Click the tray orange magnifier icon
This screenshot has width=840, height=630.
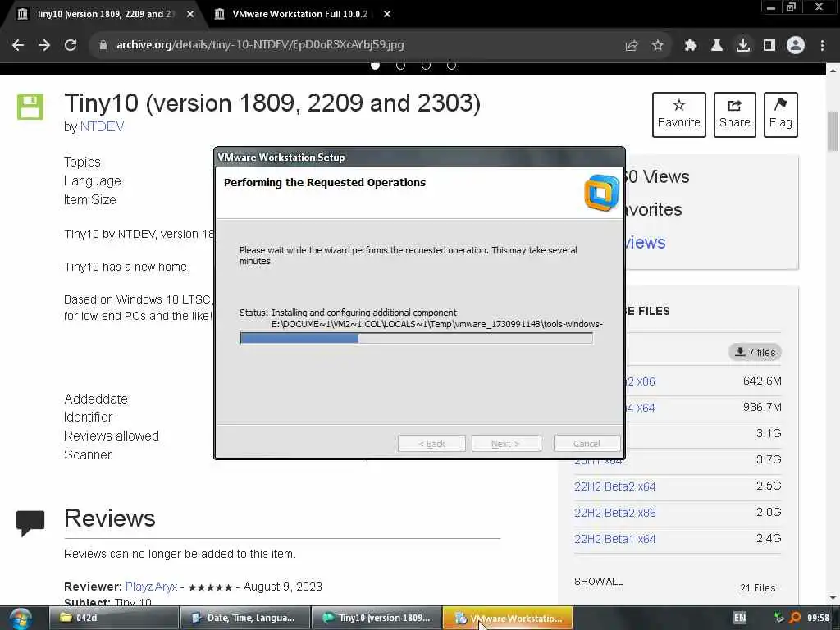tap(795, 618)
